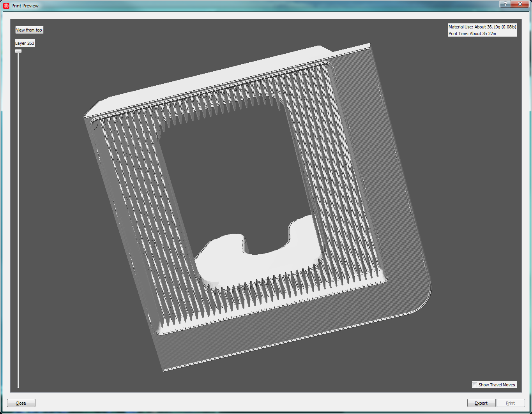Screen dimensions: 532x414
Task: Click the Export button
Action: click(x=481, y=403)
